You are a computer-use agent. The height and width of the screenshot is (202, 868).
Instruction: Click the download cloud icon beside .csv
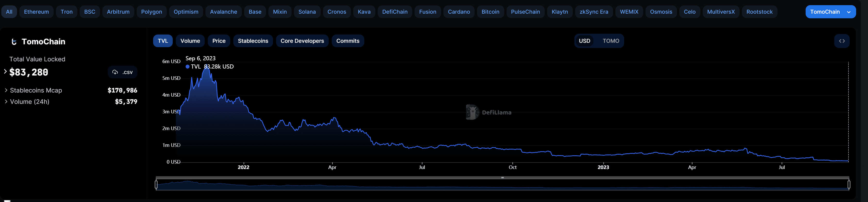[115, 72]
